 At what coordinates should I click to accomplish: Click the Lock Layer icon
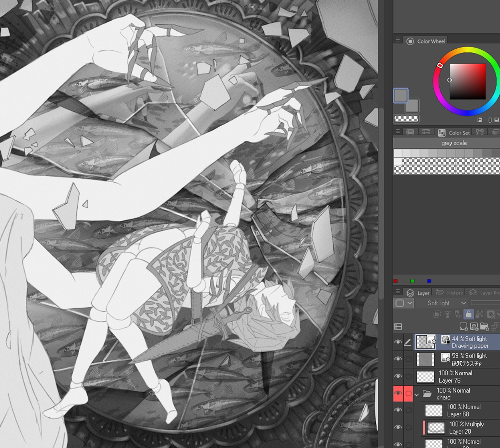(468, 314)
